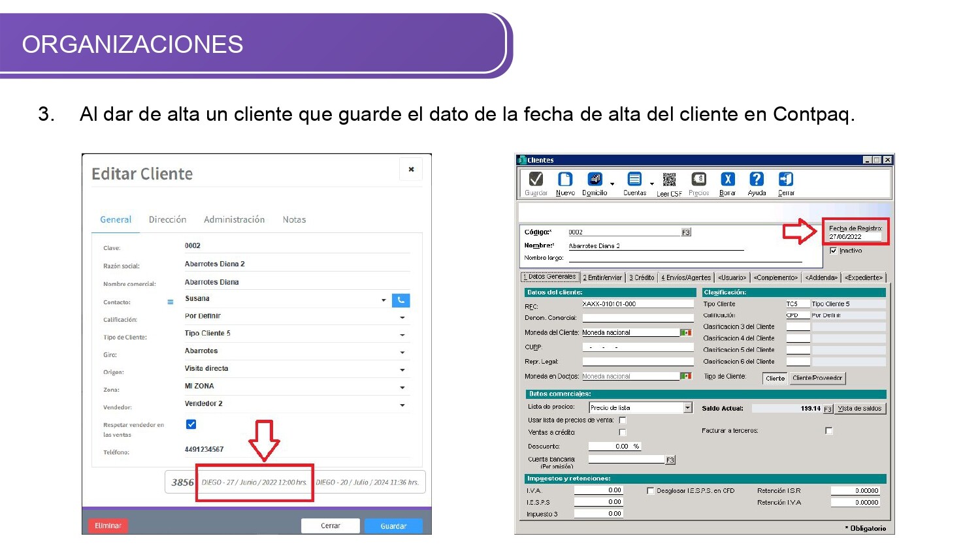
Task: Click the Fecha de Registro date field
Action: click(x=855, y=237)
